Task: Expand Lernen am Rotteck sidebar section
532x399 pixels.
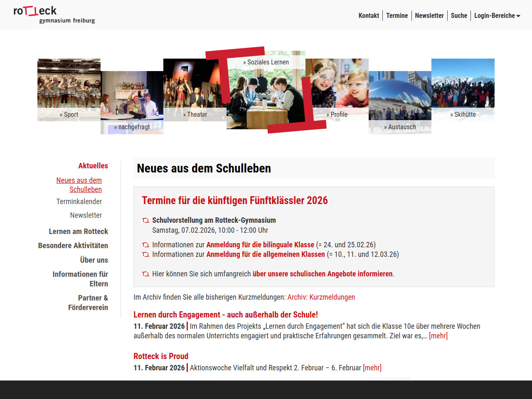Action: pyautogui.click(x=78, y=232)
